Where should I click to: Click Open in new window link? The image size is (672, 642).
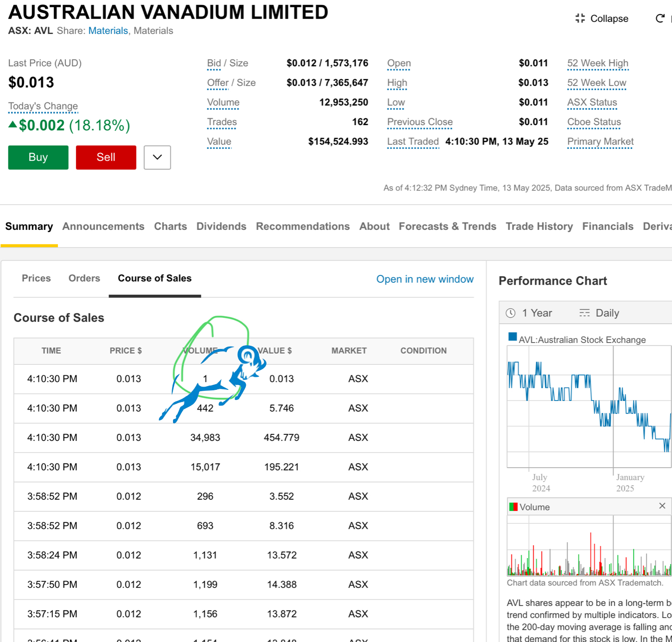click(425, 279)
